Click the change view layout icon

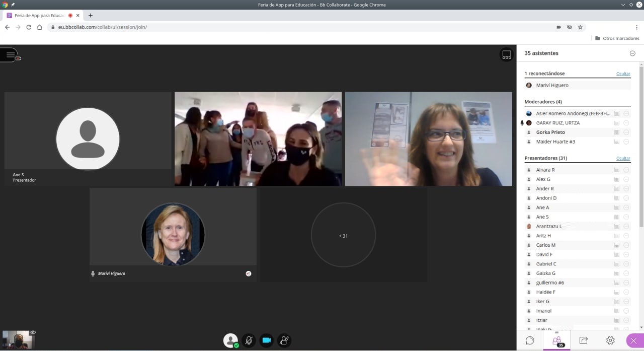coord(506,54)
